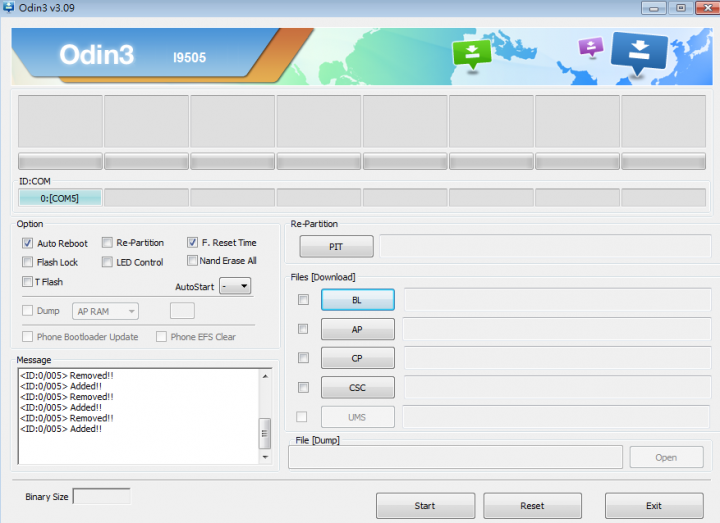Screen dimensions: 720x523
Task: Click the Reset button
Action: (x=532, y=506)
